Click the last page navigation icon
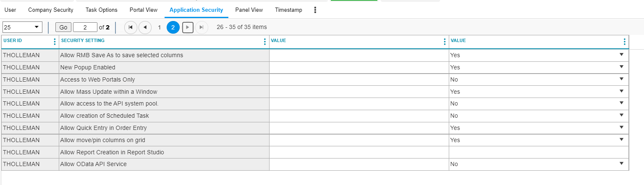644x185 pixels. 202,27
